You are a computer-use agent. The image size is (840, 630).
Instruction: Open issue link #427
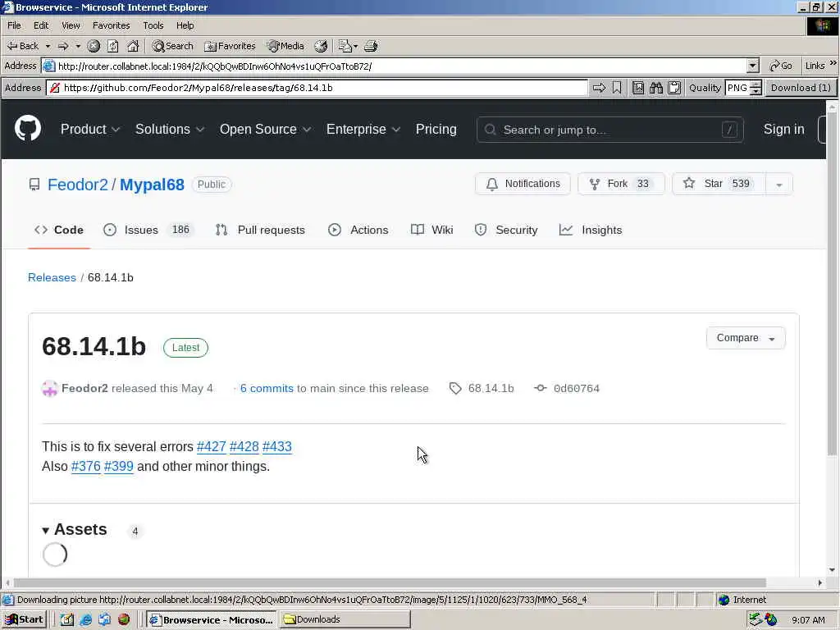tap(211, 447)
